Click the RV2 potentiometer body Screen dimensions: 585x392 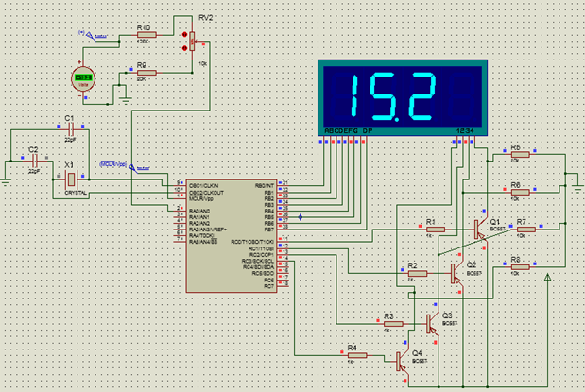tap(192, 41)
